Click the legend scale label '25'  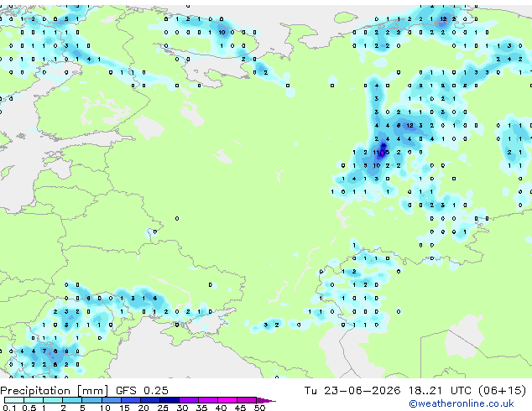163,408
